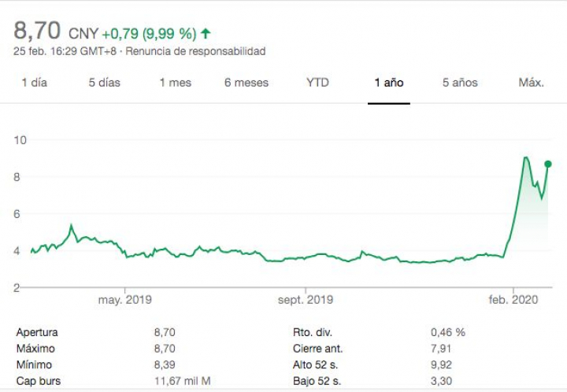Show the Máx. time range
This screenshot has width=567, height=392.
click(x=531, y=83)
